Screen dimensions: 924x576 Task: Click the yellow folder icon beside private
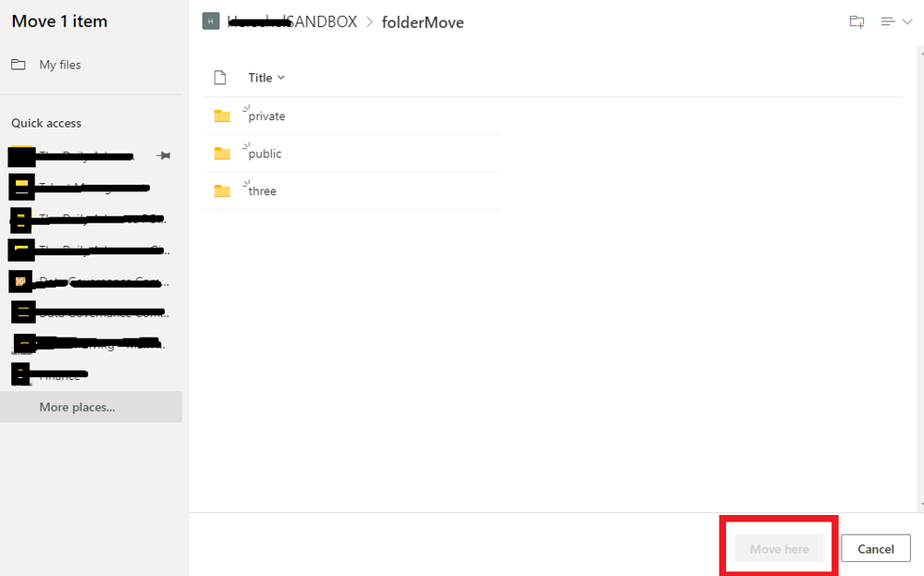click(x=222, y=115)
